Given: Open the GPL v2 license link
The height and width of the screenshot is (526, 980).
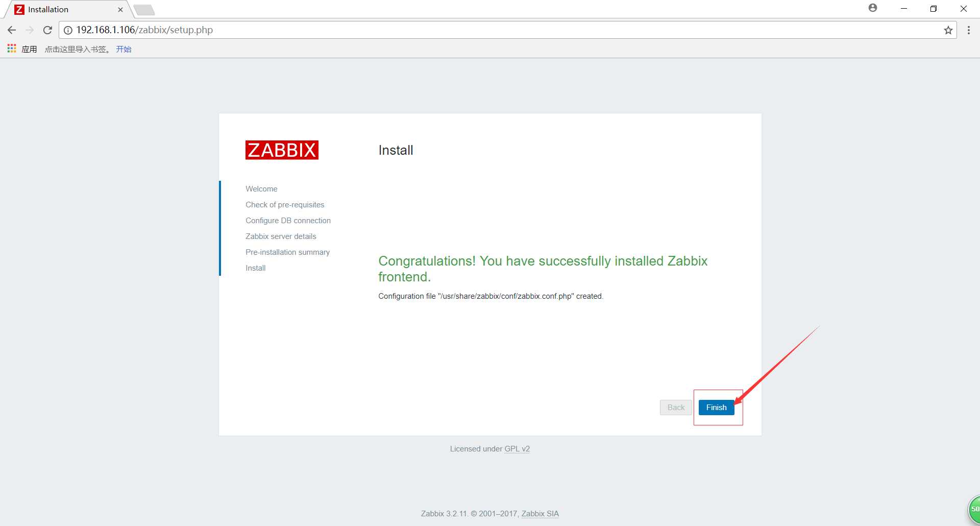Looking at the screenshot, I should coord(517,449).
